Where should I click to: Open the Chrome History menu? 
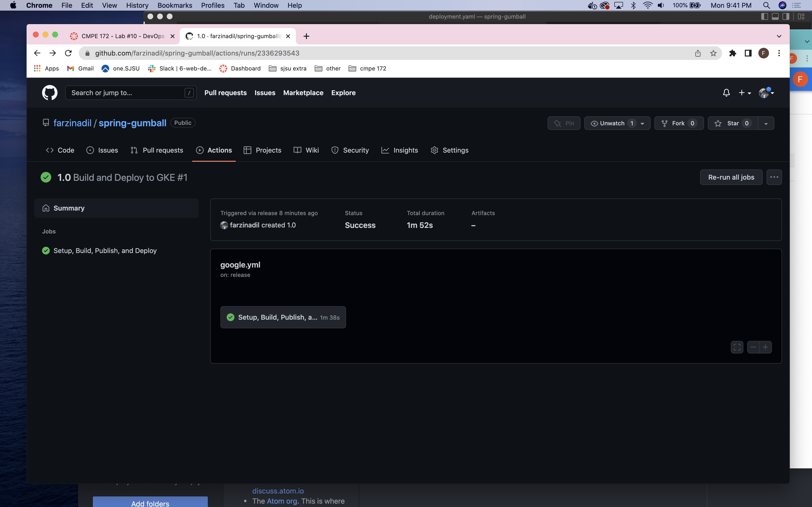pos(137,5)
